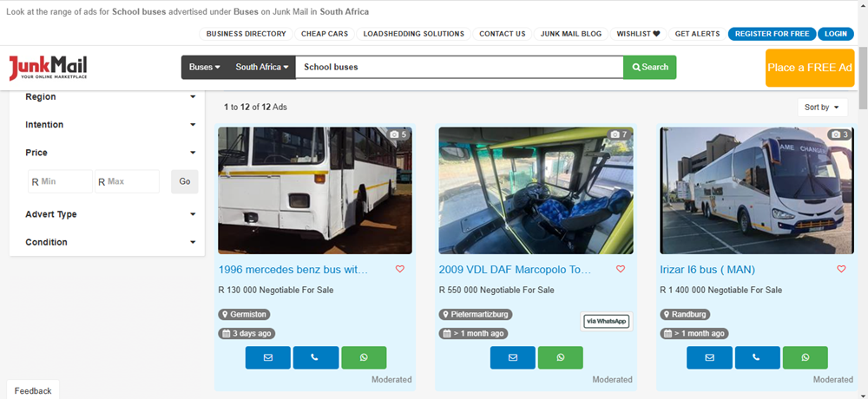Screen dimensions: 868x399
Task: Click the R Min price field
Action: click(x=61, y=181)
